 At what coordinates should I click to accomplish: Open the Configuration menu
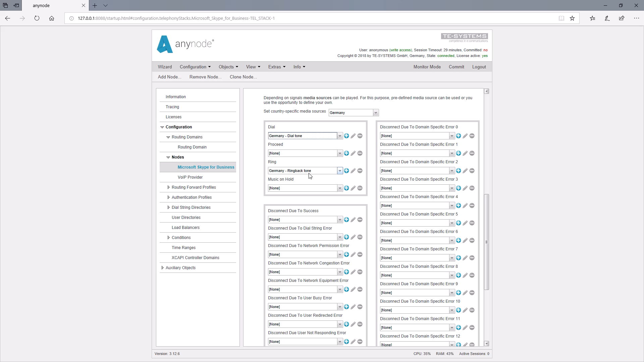coord(195,67)
